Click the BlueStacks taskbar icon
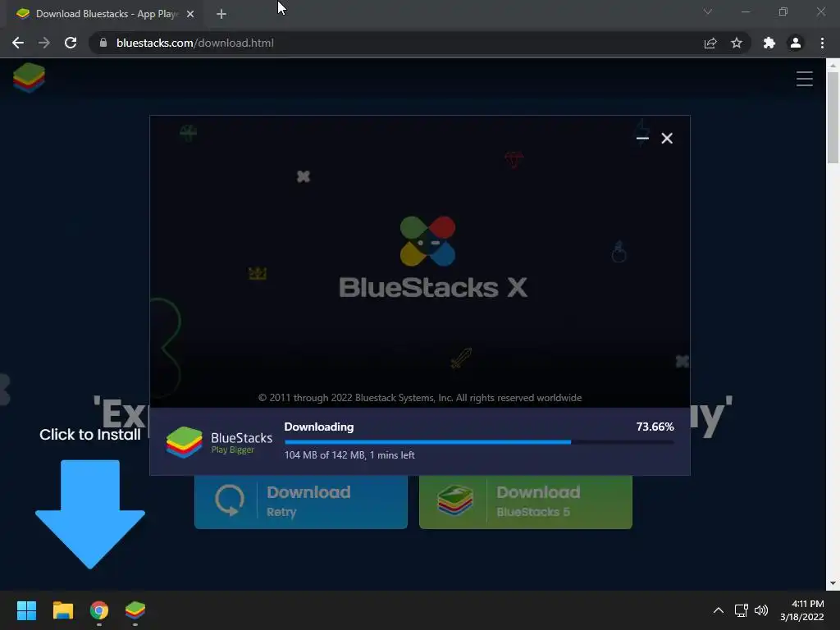This screenshot has width=840, height=630. click(135, 610)
